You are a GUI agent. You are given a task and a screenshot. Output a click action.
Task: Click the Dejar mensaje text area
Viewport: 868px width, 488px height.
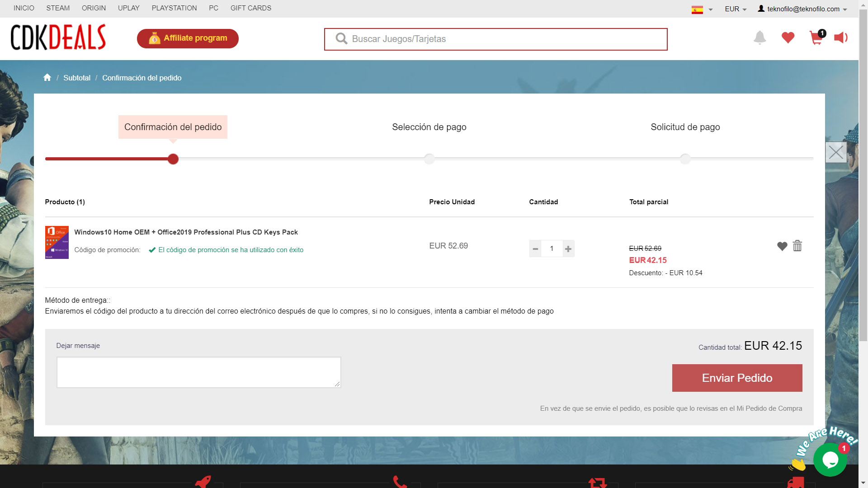pyautogui.click(x=198, y=372)
